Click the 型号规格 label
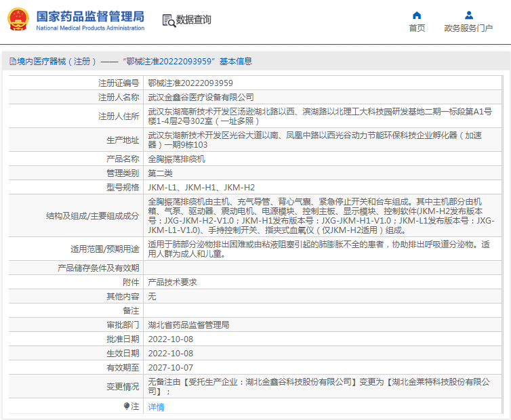The image size is (511, 420). tap(123, 188)
